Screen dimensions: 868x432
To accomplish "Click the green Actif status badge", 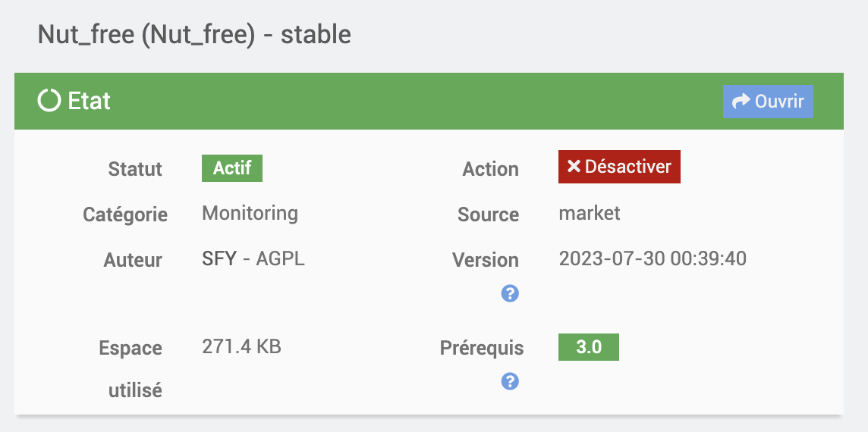I will [x=232, y=168].
